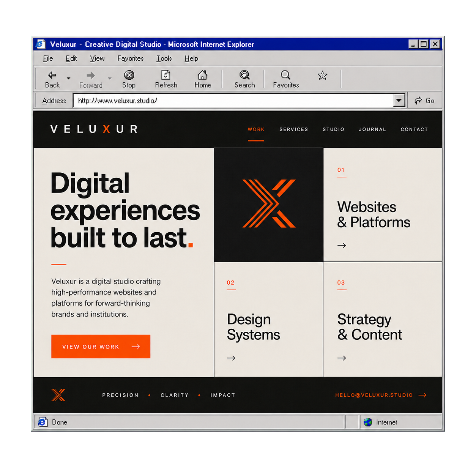This screenshot has height=476, width=476.
Task: Open the View menu
Action: click(97, 58)
